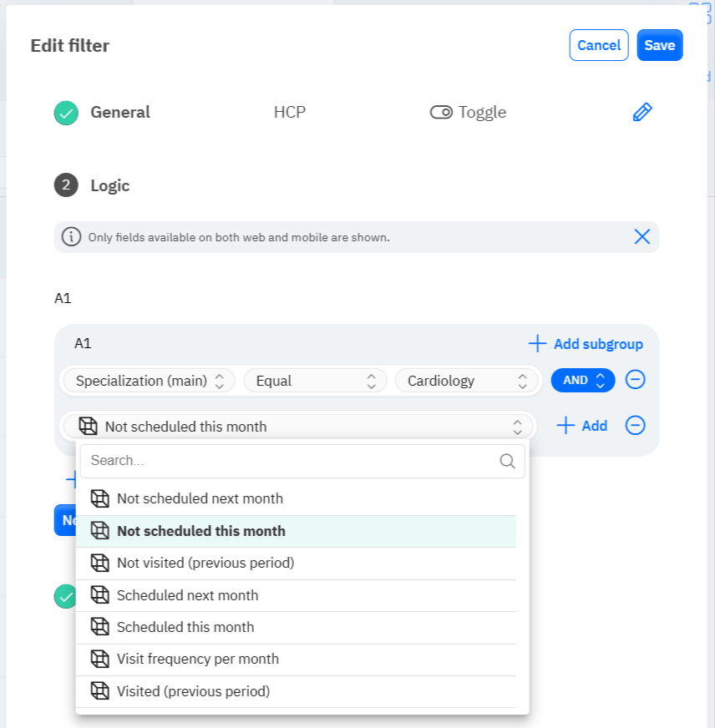Image resolution: width=715 pixels, height=728 pixels.
Task: Open the Specialization (main) field dropdown
Action: (x=149, y=381)
